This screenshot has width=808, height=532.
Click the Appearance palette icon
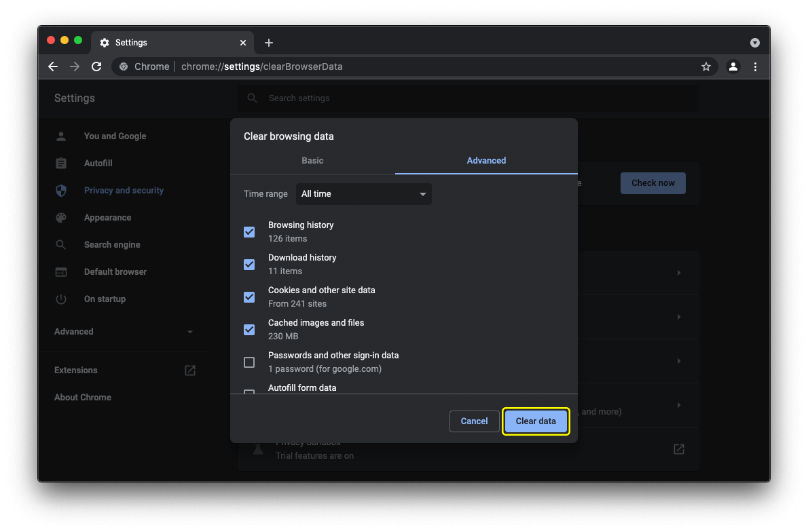[61, 218]
